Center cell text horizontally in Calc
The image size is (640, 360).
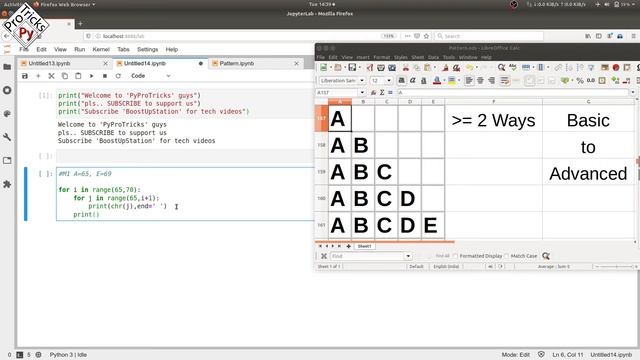480,80
